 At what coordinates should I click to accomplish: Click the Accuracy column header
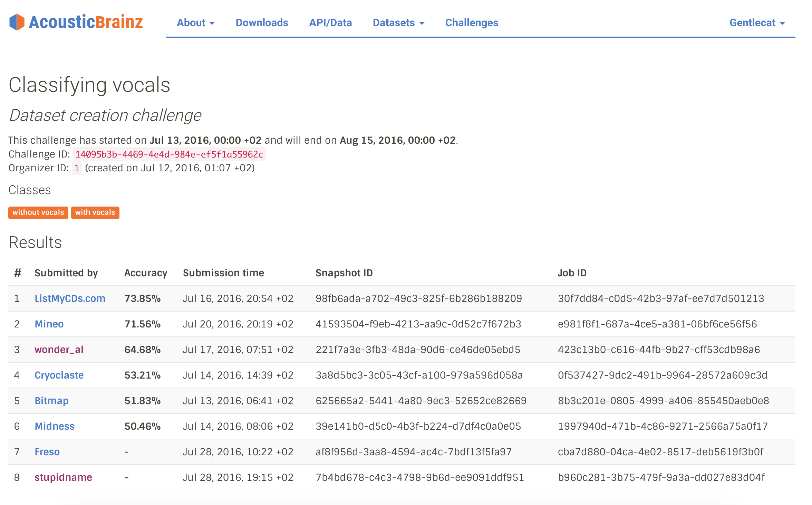coord(146,273)
